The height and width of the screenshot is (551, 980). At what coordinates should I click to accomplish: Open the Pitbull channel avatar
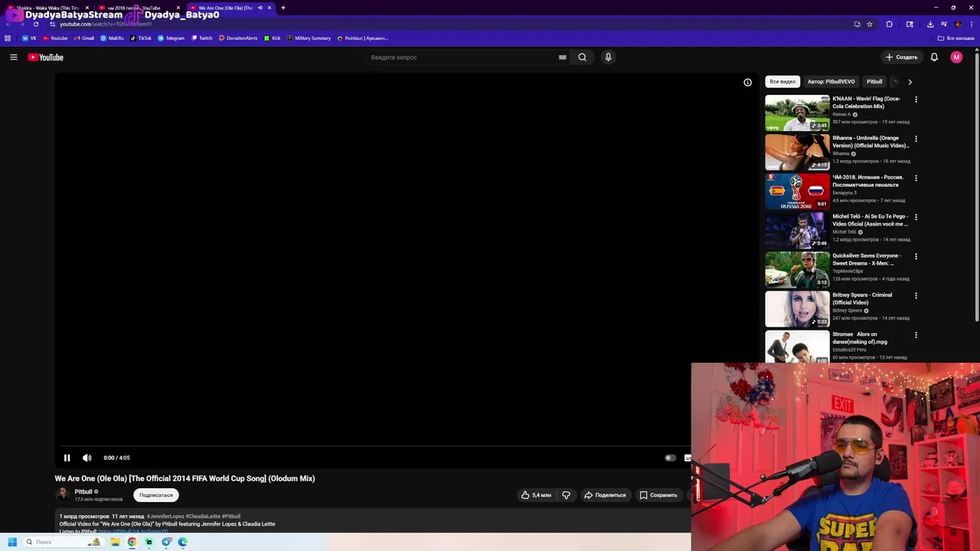62,494
